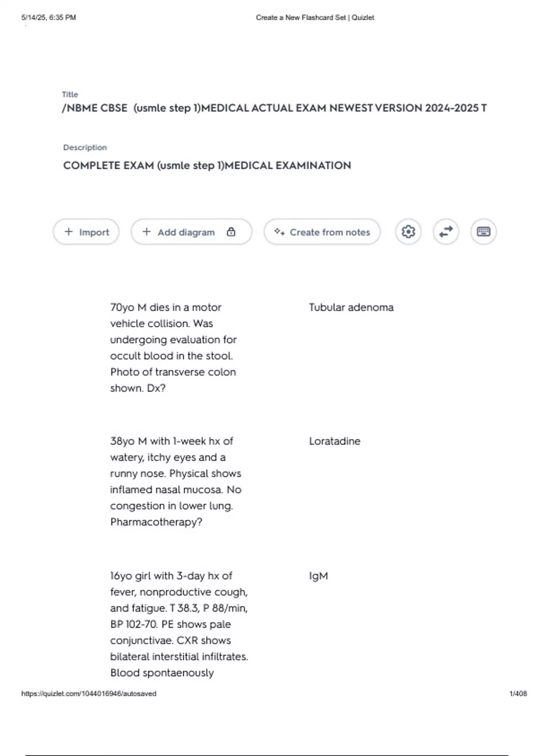
Task: Edit the flashcard set title field
Action: (274, 108)
